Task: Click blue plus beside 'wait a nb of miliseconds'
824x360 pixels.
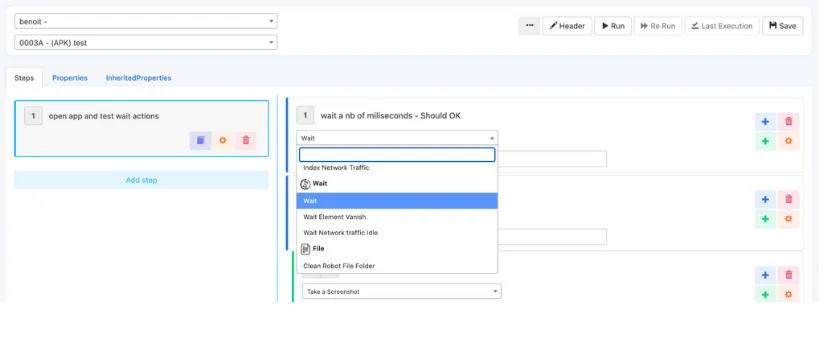Action: [765, 121]
